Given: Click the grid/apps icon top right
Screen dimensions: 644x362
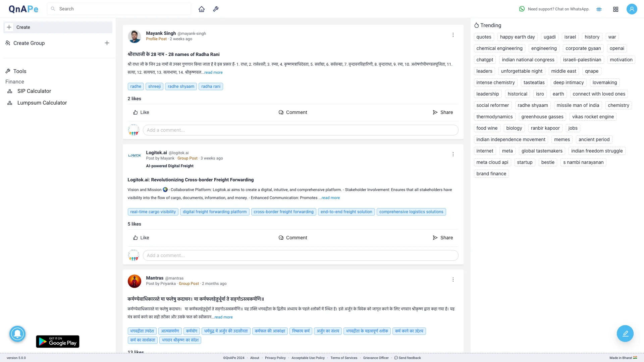Looking at the screenshot, I should [616, 9].
